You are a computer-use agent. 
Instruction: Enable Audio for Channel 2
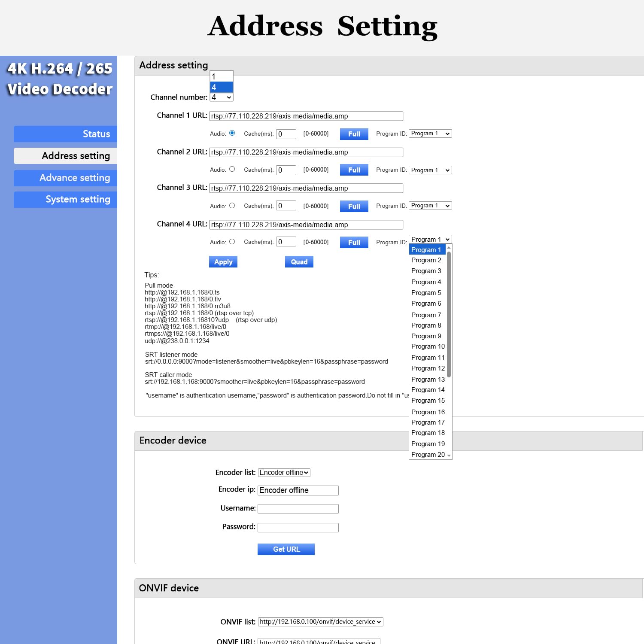232,169
